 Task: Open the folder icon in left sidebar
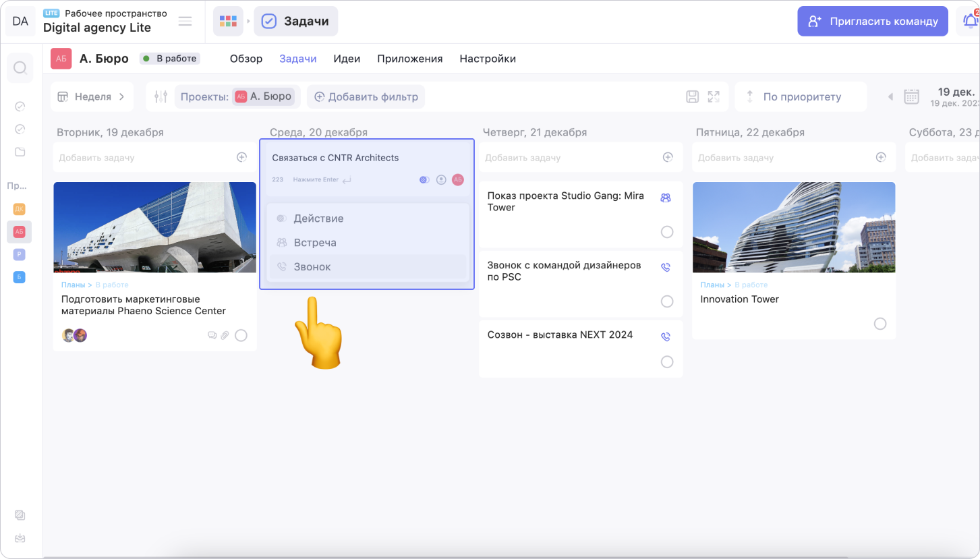point(20,152)
